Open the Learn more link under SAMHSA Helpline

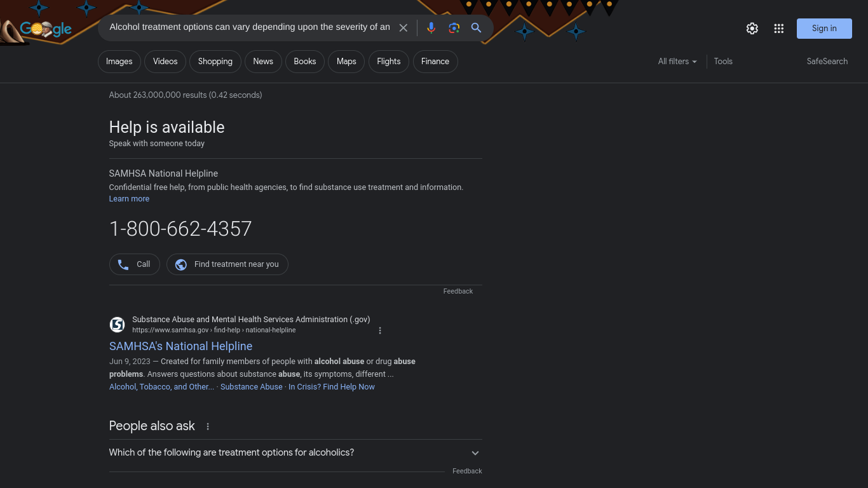[x=129, y=199]
